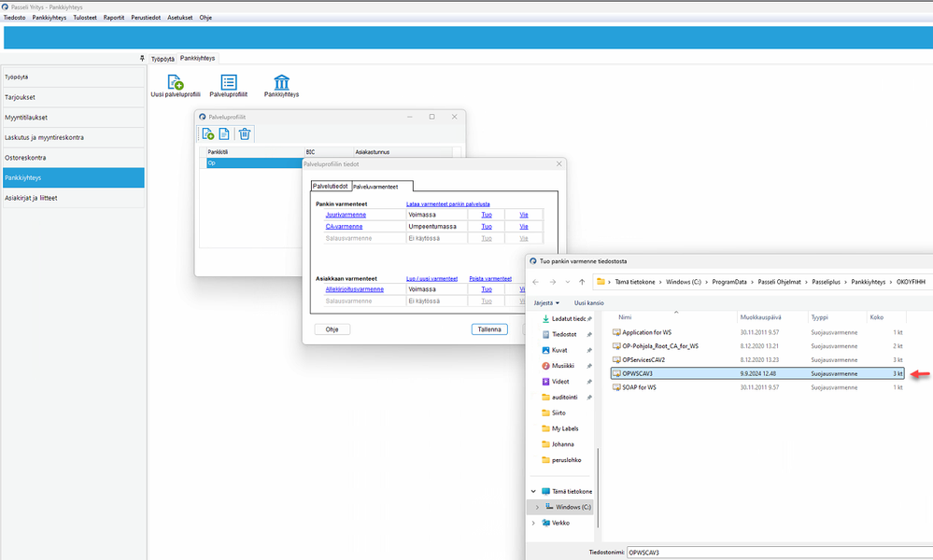The width and height of the screenshot is (933, 560).
Task: Open the auditointi folder in navigation pane
Action: coord(567,397)
